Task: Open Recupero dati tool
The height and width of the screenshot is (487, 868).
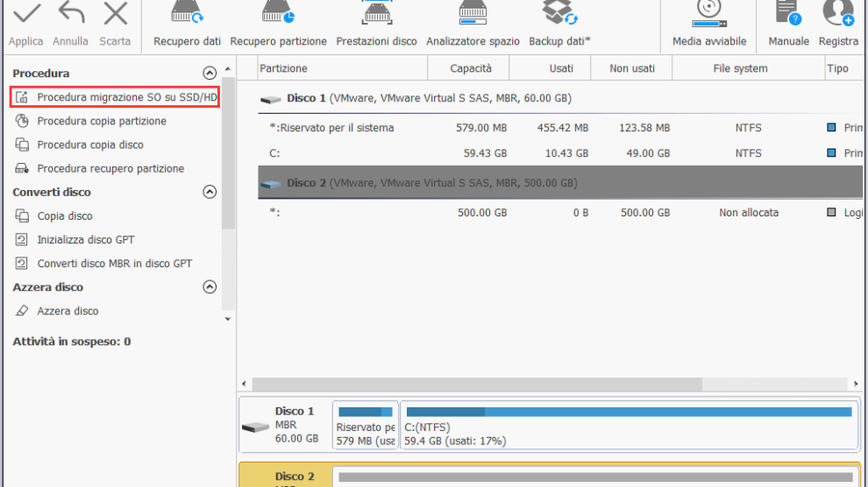Action: point(187,16)
